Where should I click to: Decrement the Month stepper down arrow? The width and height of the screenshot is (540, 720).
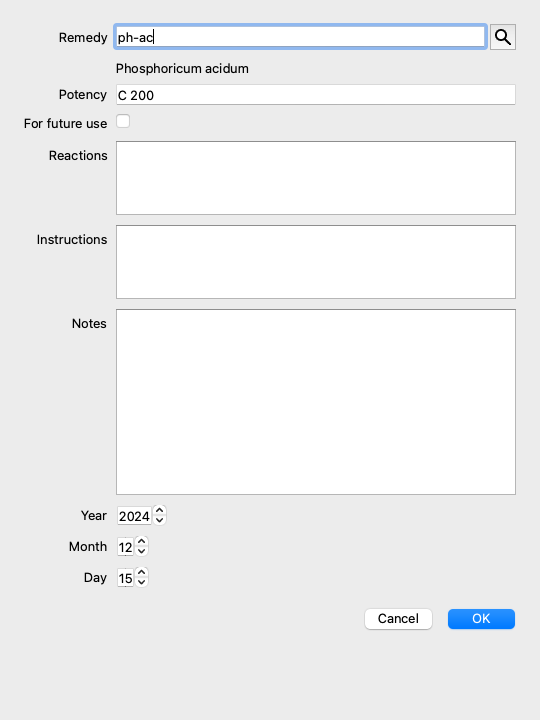click(141, 551)
